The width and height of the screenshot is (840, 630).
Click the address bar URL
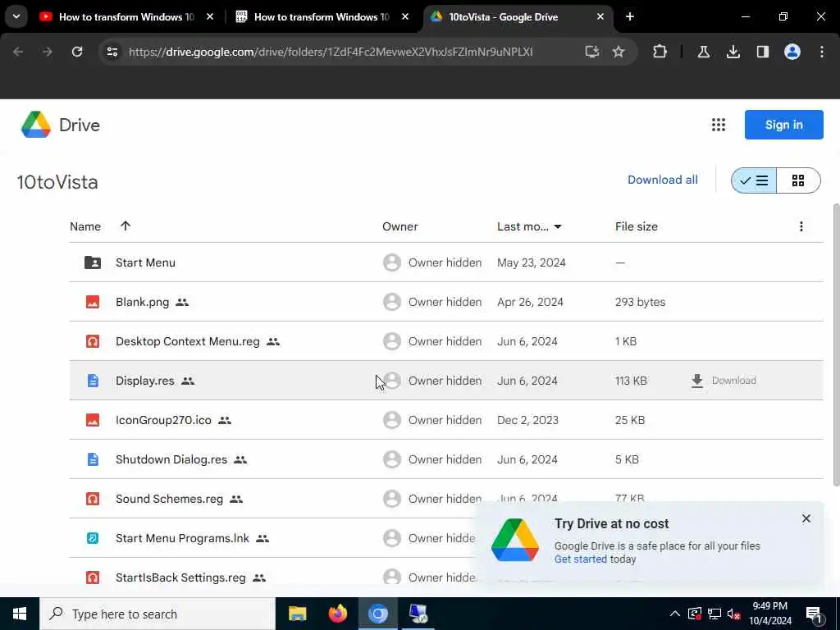coord(331,52)
